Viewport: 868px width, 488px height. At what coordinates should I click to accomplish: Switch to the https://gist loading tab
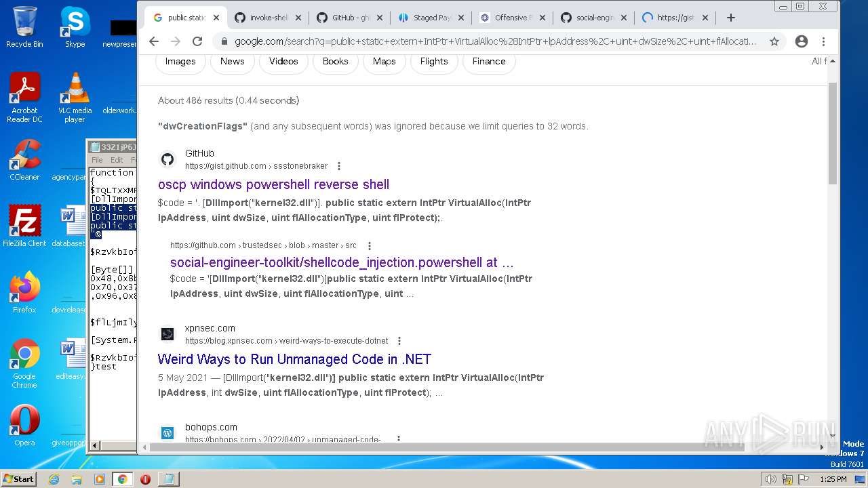[675, 18]
